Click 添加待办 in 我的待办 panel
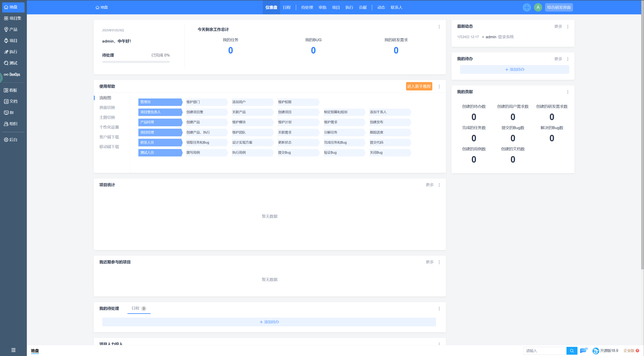The image size is (644, 356). [514, 70]
